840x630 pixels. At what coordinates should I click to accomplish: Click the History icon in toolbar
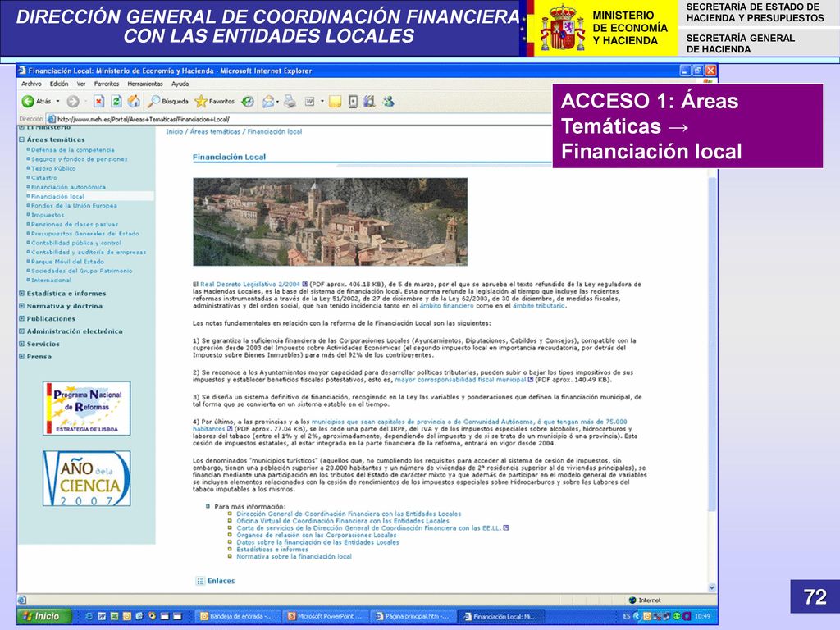coord(248,101)
